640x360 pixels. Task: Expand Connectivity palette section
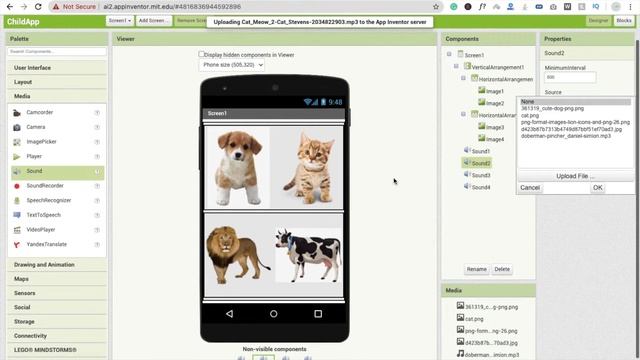57,336
